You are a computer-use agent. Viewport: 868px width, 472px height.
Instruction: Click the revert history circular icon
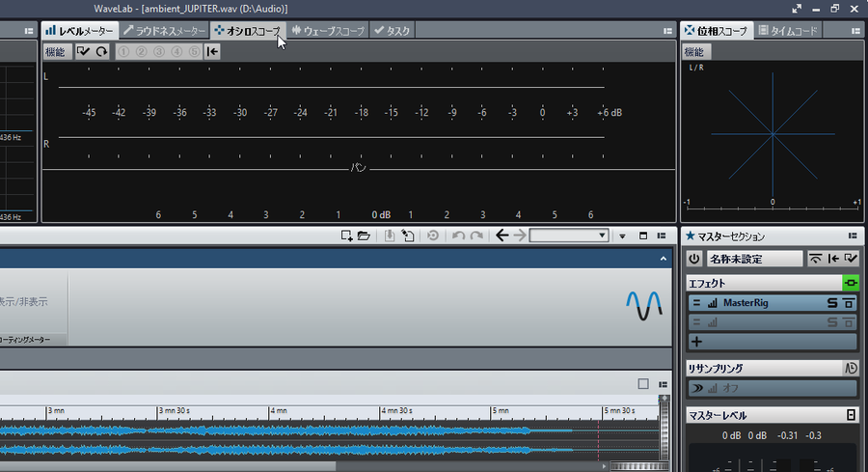[433, 236]
